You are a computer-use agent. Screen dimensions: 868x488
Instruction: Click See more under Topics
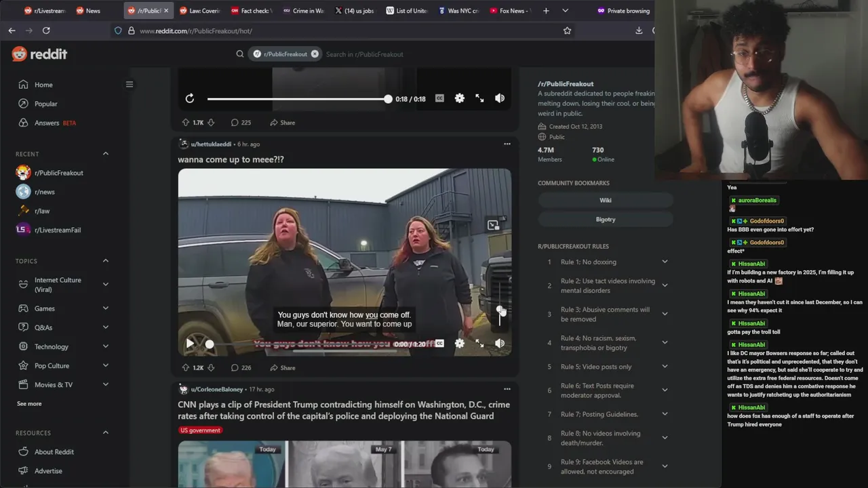click(x=29, y=403)
